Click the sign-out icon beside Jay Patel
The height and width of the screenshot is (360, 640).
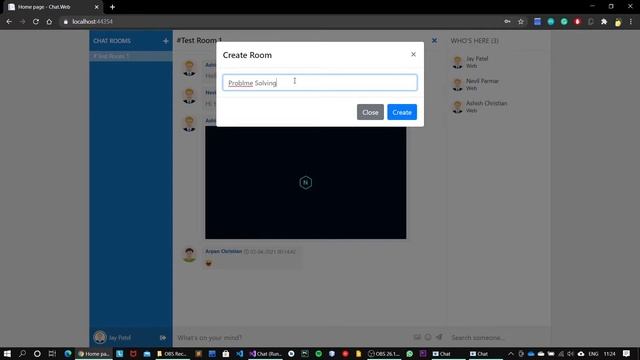163,338
